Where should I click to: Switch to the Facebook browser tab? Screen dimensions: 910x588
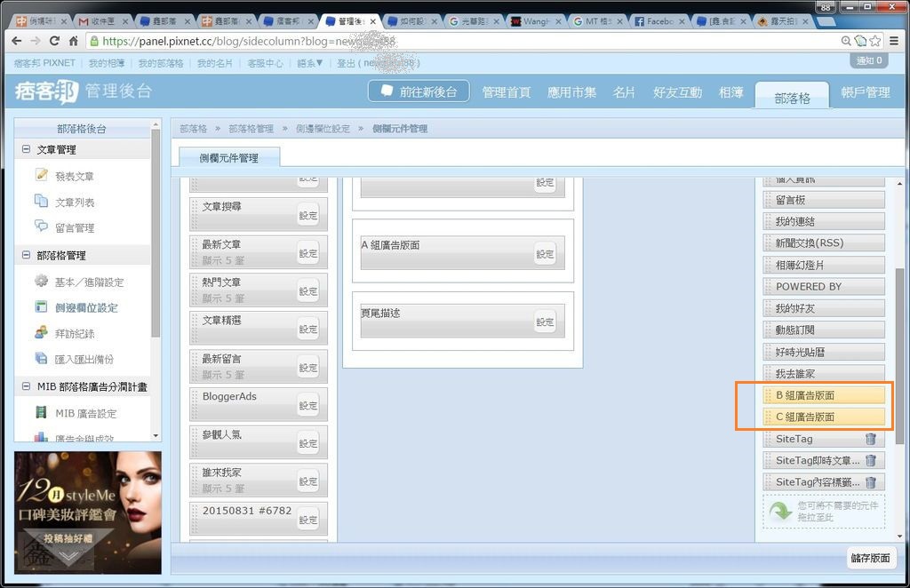coord(659,21)
